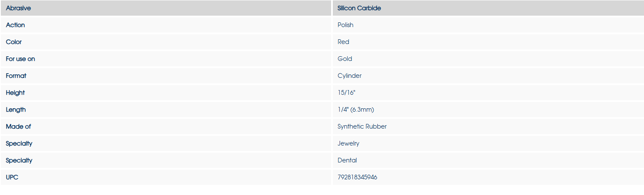644x195 pixels.
Task: Click the Abrasive header label
Action: coord(18,8)
